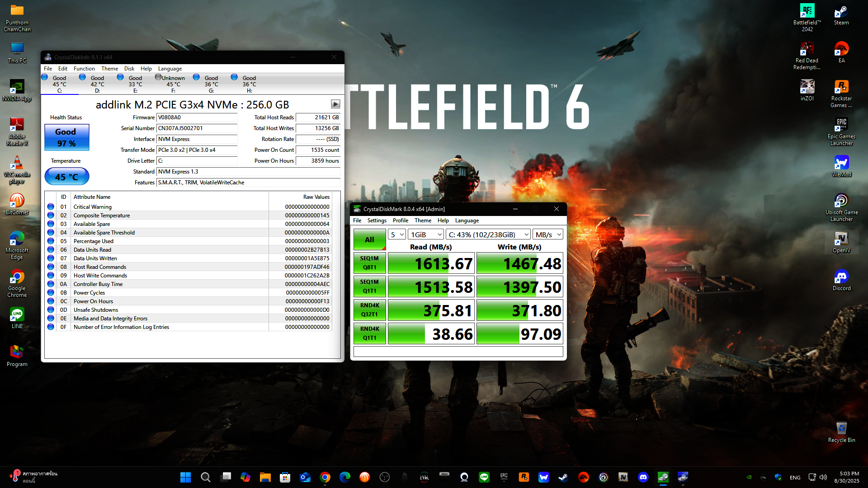Start the SEQ1M Q8T1 test
The image size is (868, 488).
(369, 263)
